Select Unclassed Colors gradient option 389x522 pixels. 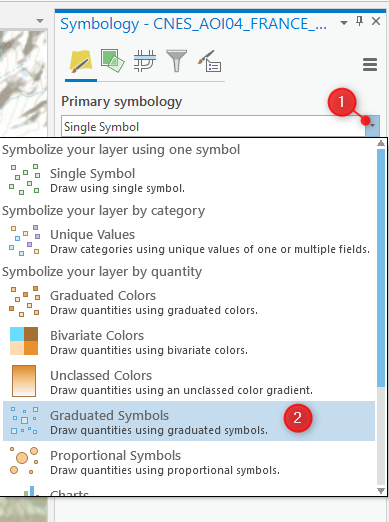189,382
